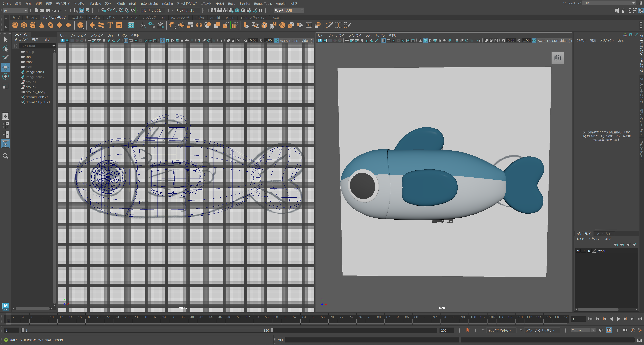Screen dimensions: 644x345
Task: Toggle layer1 playback P box
Action: click(x=583, y=251)
